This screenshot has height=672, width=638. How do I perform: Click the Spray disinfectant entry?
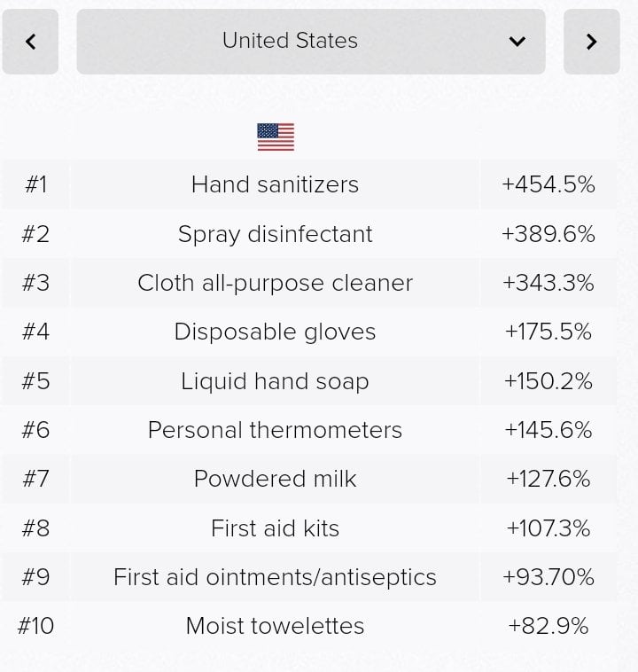tap(275, 234)
